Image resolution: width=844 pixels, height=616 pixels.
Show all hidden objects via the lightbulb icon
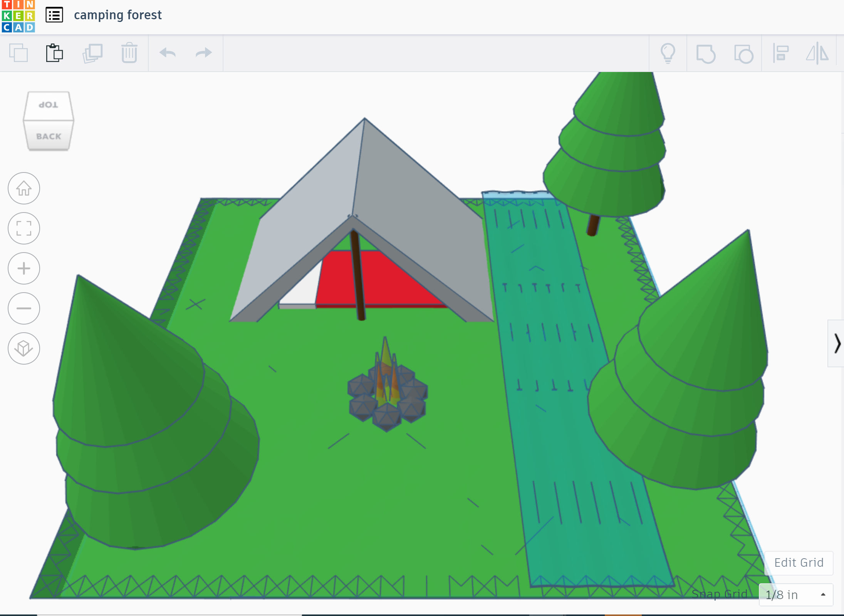pos(668,53)
